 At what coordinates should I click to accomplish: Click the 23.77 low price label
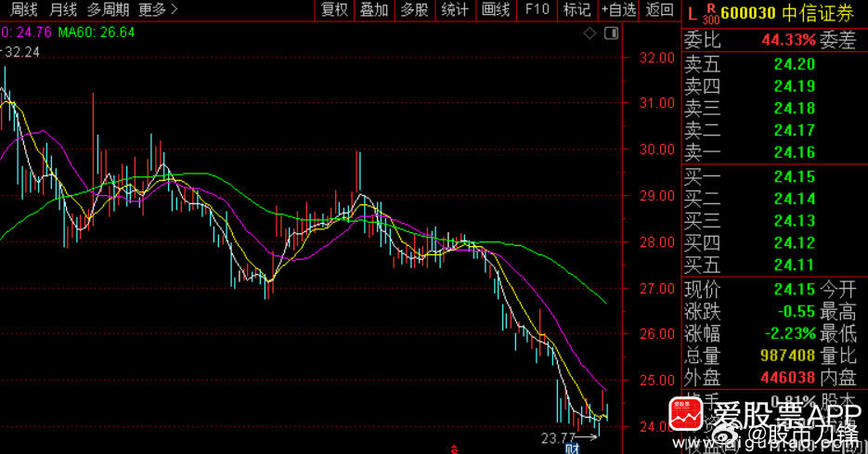point(558,438)
